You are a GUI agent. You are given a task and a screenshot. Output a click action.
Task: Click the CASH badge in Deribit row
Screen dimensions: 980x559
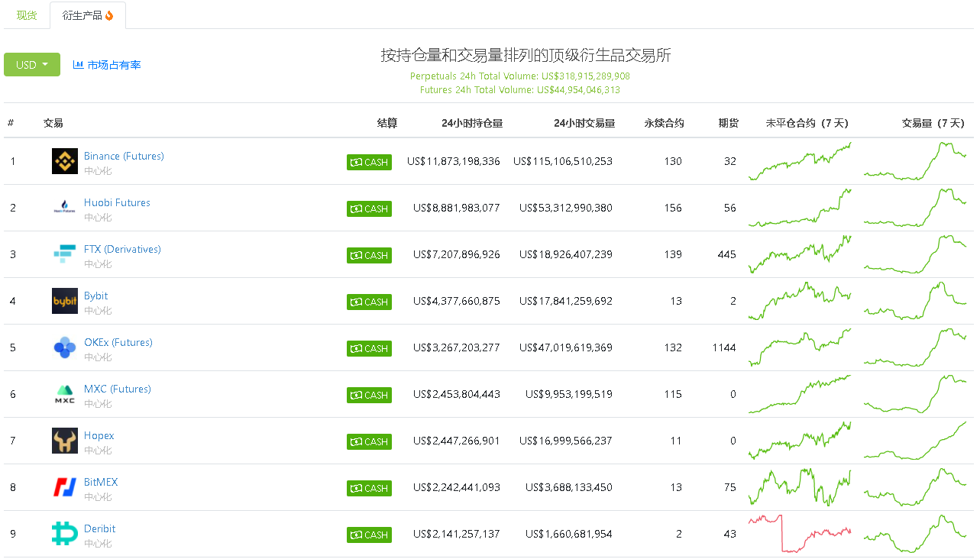(369, 535)
